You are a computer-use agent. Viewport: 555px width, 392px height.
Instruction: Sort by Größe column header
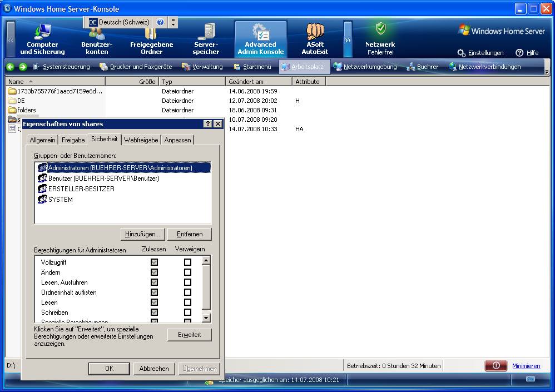(132, 81)
